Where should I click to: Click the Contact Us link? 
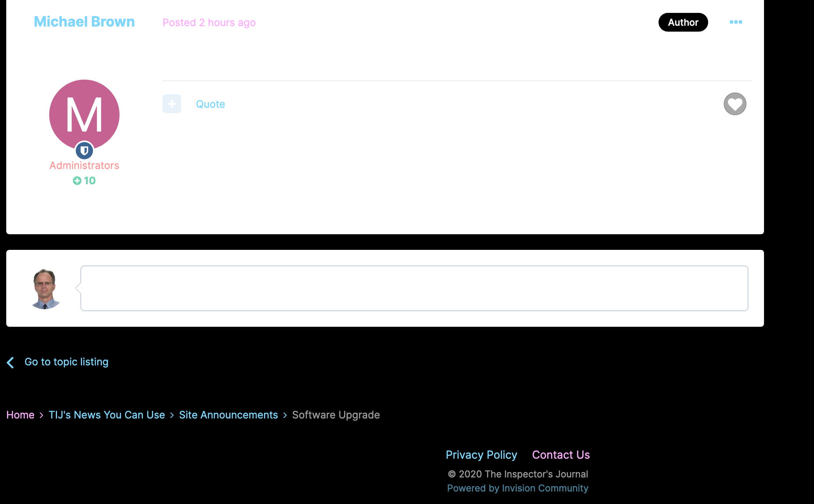561,455
